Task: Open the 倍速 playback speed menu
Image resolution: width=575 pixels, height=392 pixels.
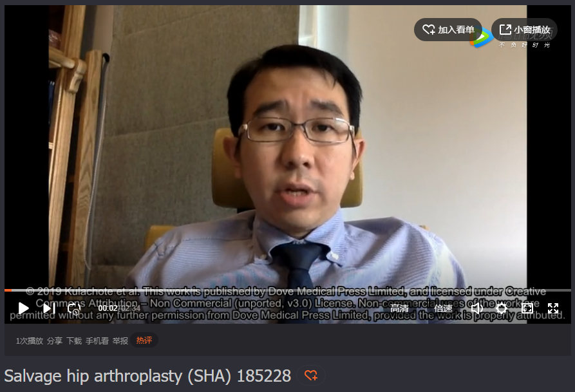Action: coord(443,308)
